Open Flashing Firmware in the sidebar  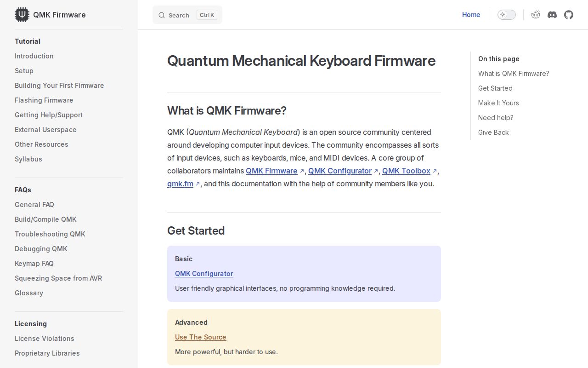tap(44, 100)
